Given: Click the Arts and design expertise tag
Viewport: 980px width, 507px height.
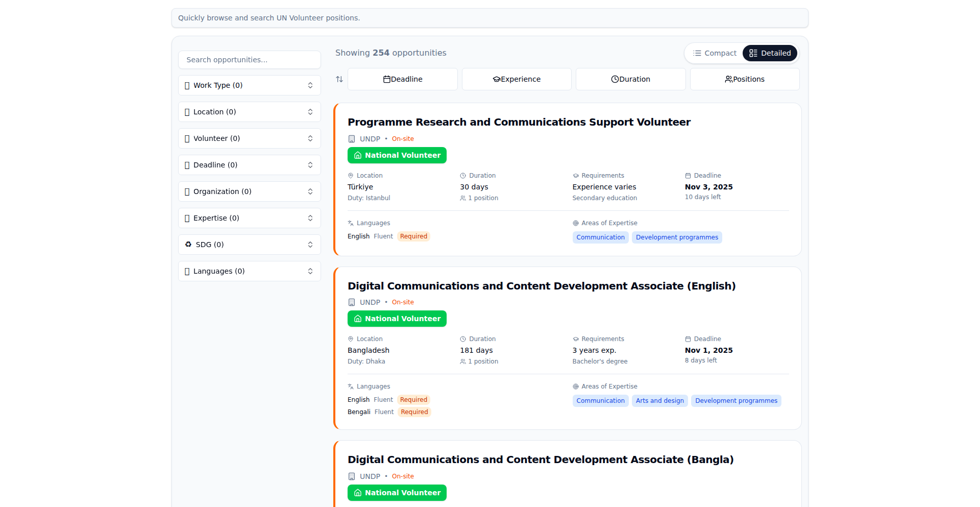Looking at the screenshot, I should pos(659,401).
